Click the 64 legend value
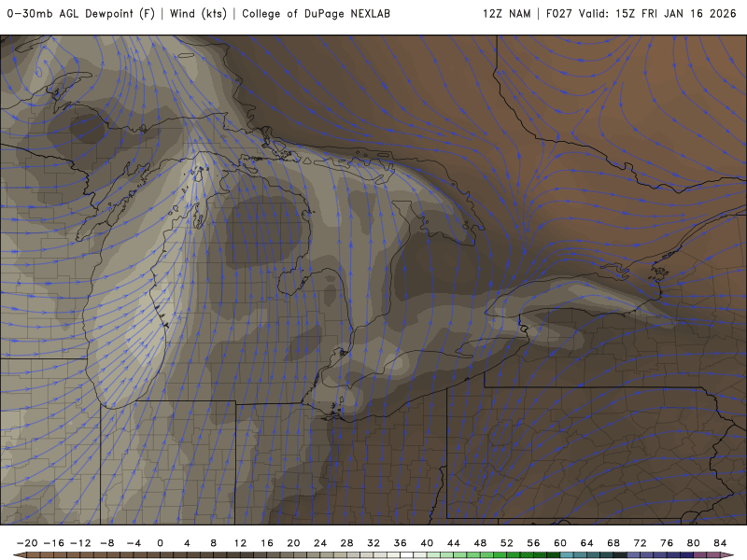 587,543
